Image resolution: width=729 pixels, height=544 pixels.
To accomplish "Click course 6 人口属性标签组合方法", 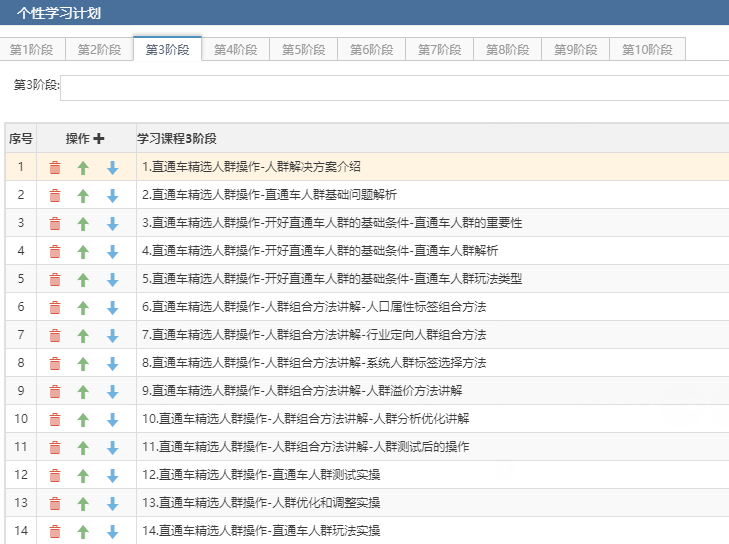I will click(x=314, y=307).
